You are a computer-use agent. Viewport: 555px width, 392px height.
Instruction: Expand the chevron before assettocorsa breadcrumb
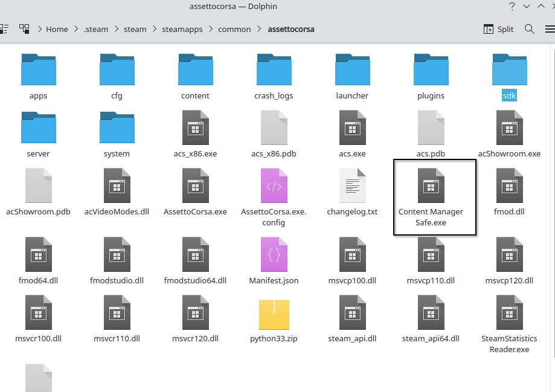261,29
